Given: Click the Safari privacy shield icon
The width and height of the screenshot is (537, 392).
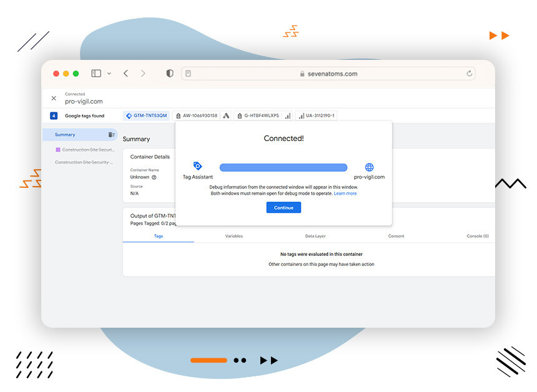Looking at the screenshot, I should click(x=169, y=73).
